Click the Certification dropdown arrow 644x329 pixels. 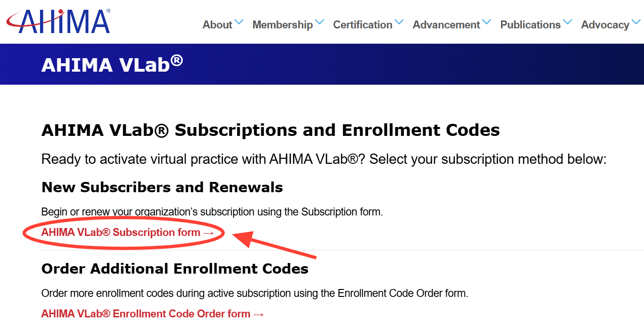[399, 22]
